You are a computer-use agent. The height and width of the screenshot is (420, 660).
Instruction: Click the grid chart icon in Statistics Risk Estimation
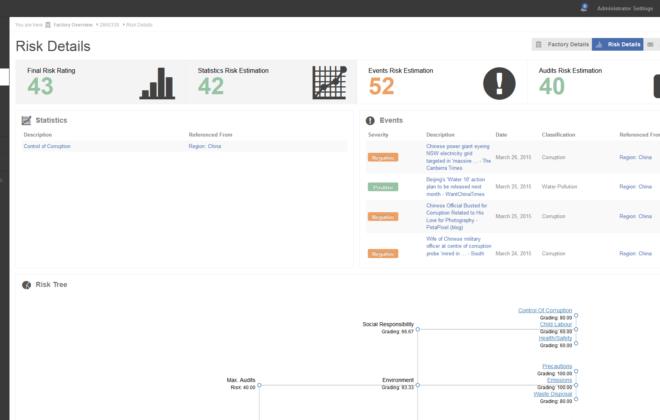click(x=330, y=82)
